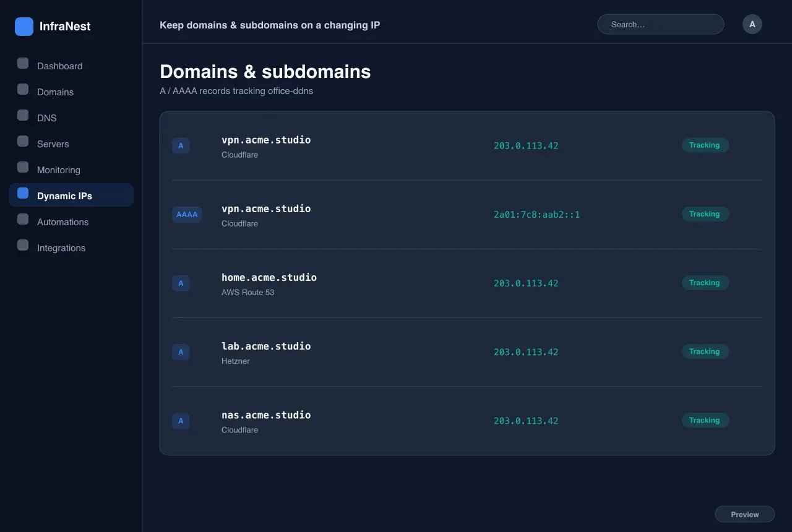Click the Automations sidebar icon
The image size is (792, 532).
(x=23, y=219)
